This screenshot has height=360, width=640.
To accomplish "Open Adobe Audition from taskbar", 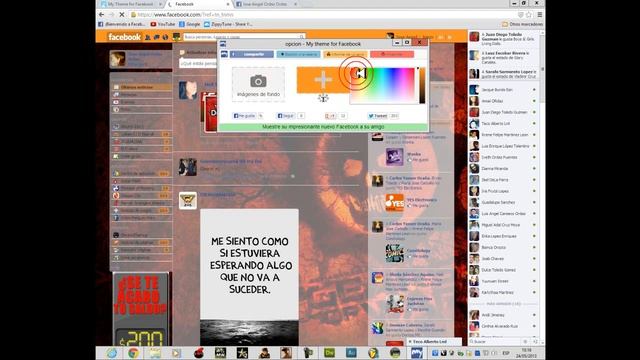I will (x=351, y=353).
